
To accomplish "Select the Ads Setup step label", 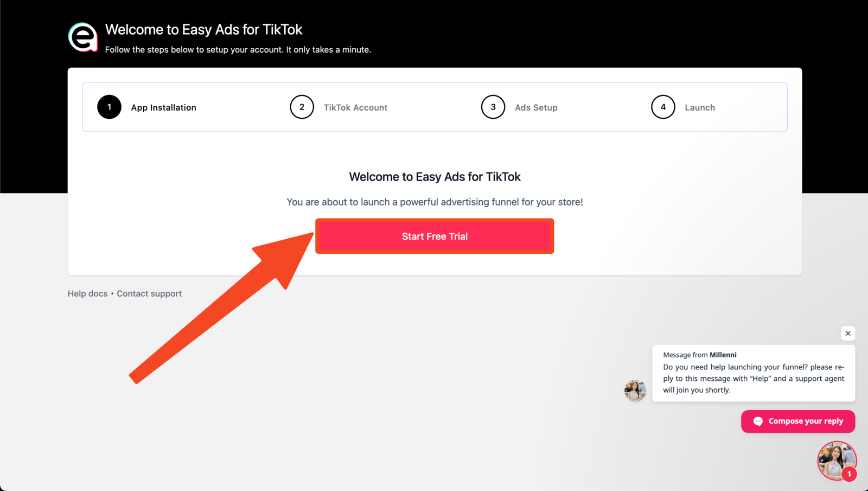I will click(536, 107).
